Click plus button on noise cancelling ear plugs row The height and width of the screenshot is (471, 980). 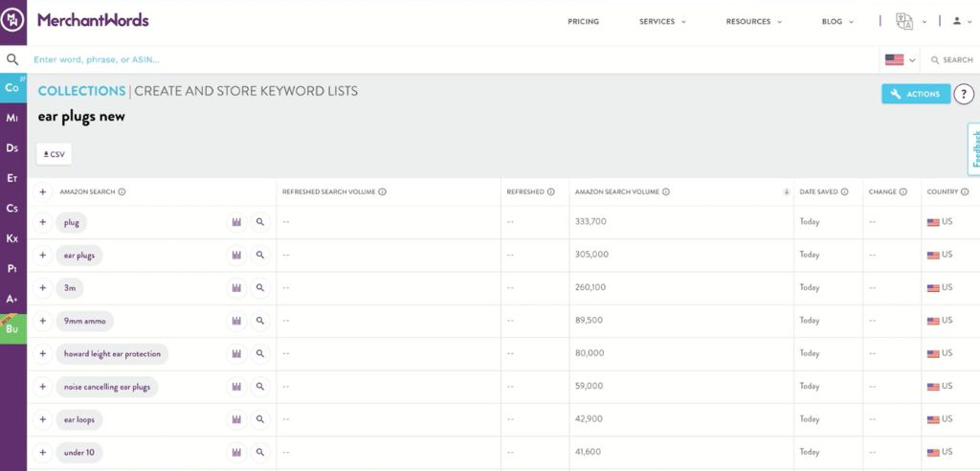point(42,387)
